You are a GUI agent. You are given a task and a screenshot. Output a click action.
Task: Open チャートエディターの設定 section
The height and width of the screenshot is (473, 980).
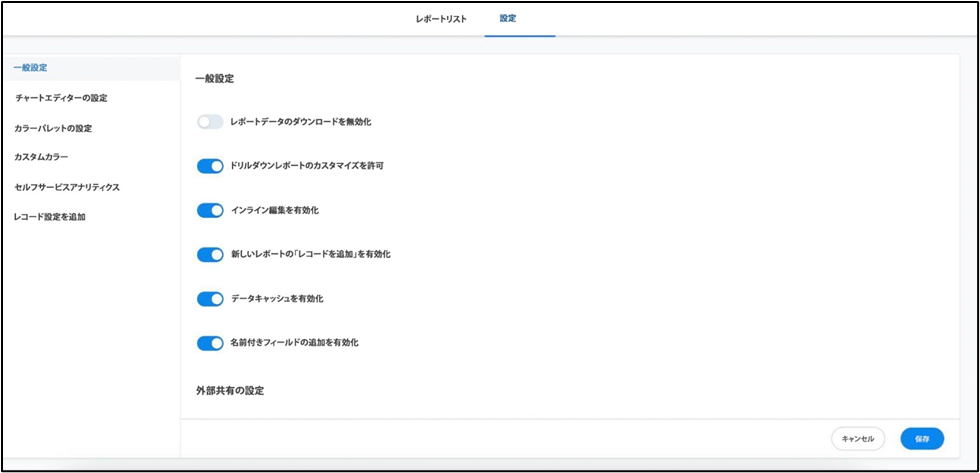(x=61, y=98)
